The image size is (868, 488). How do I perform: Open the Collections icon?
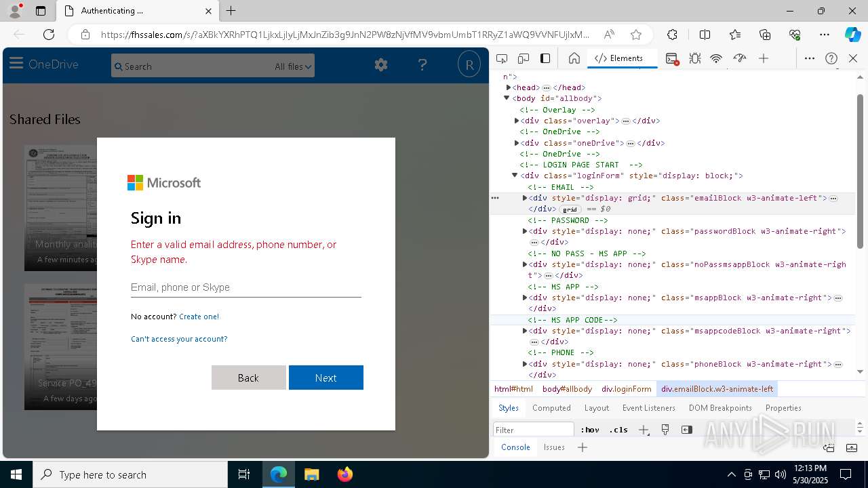click(765, 35)
